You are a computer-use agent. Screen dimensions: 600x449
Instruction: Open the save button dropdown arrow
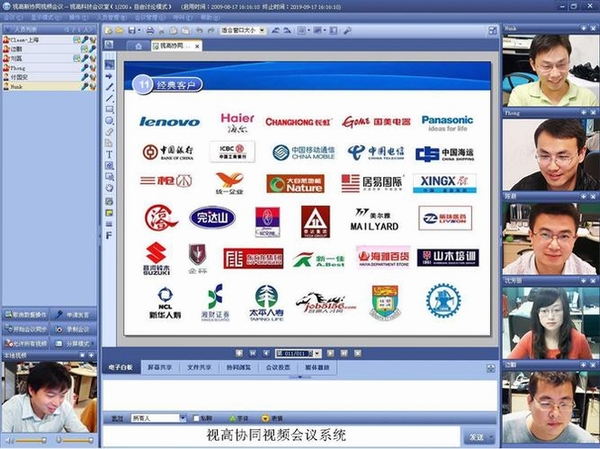pos(139,30)
